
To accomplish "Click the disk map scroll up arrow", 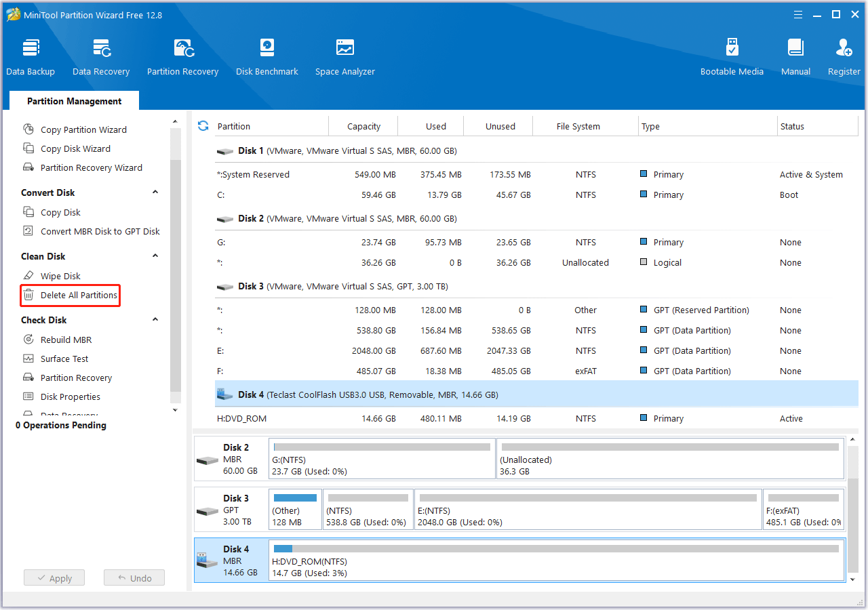I will coord(852,441).
